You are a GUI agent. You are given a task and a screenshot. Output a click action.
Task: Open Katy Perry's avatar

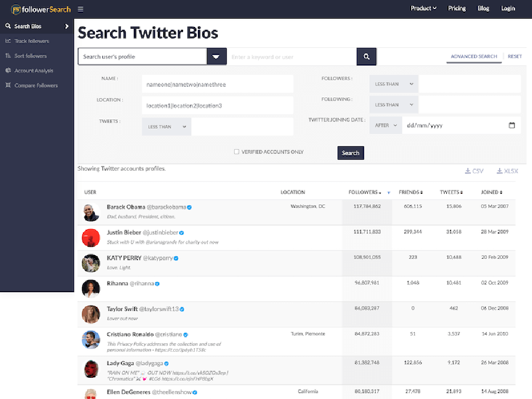click(91, 263)
